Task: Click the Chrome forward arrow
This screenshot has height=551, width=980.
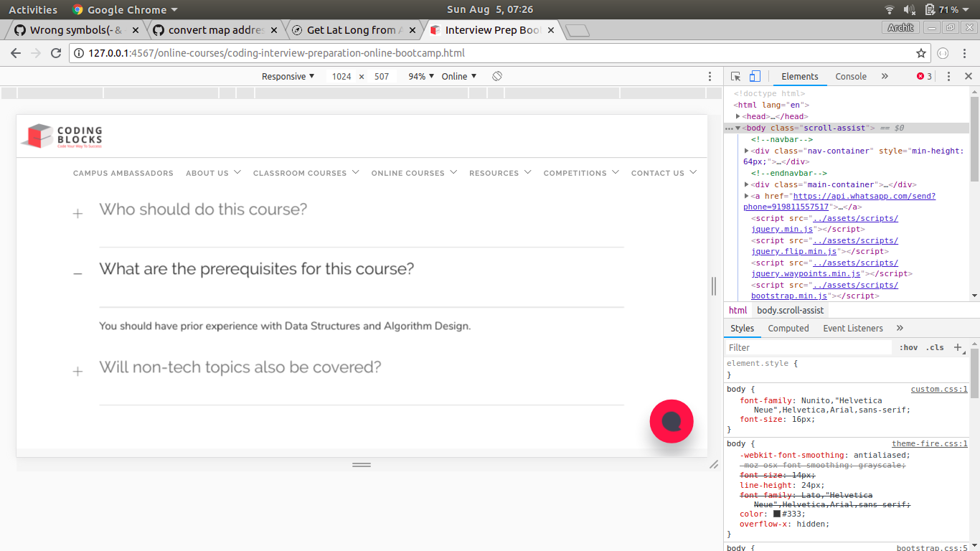Action: coord(36,53)
